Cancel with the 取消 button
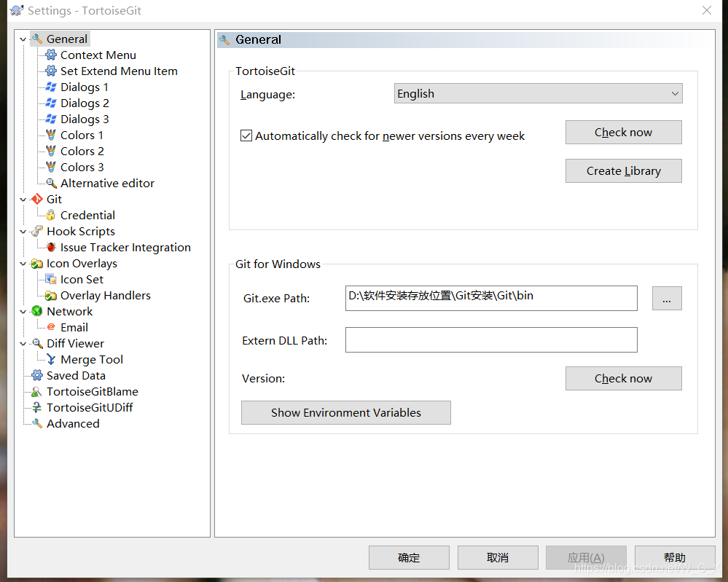 498,557
